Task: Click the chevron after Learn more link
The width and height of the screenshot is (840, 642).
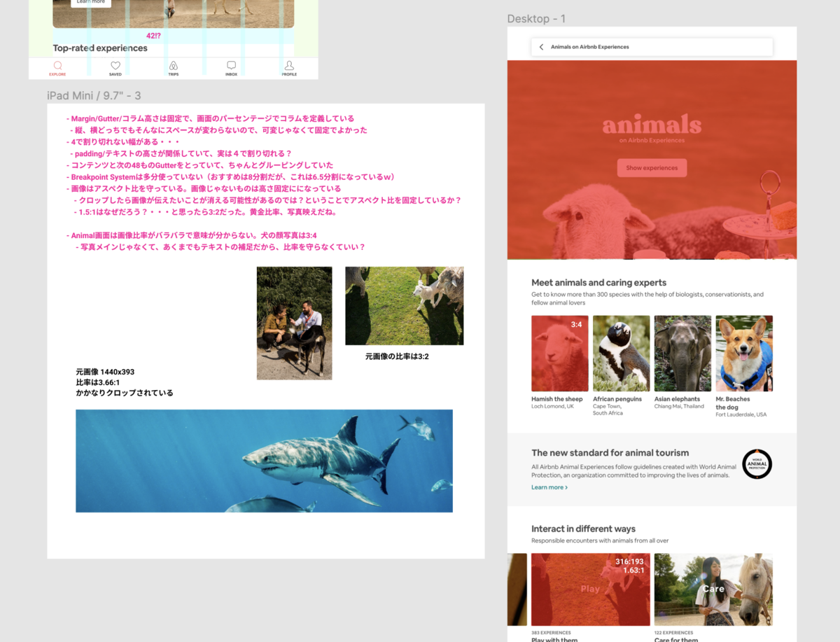Action: pos(566,487)
